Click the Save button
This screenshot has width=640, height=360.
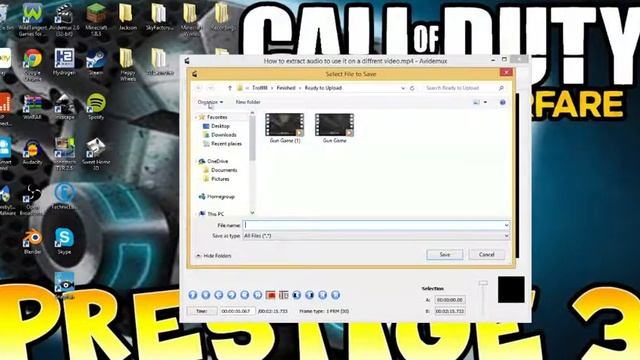(x=445, y=255)
